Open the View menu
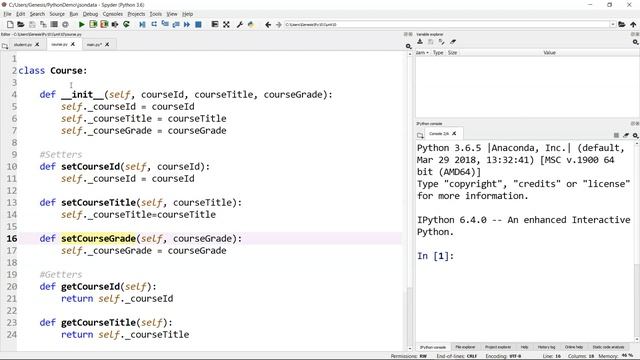Screen dimensions: 640x360 click(x=172, y=14)
